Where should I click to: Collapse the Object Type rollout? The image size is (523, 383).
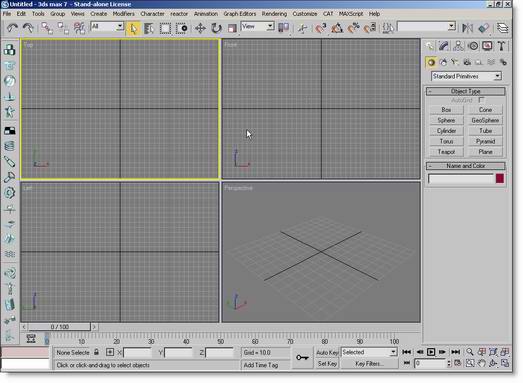click(x=466, y=91)
